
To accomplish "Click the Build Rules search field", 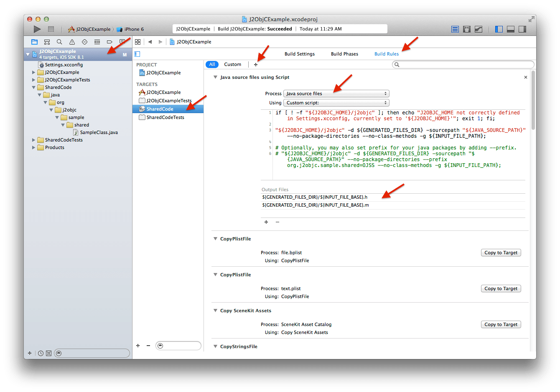I will tap(463, 64).
